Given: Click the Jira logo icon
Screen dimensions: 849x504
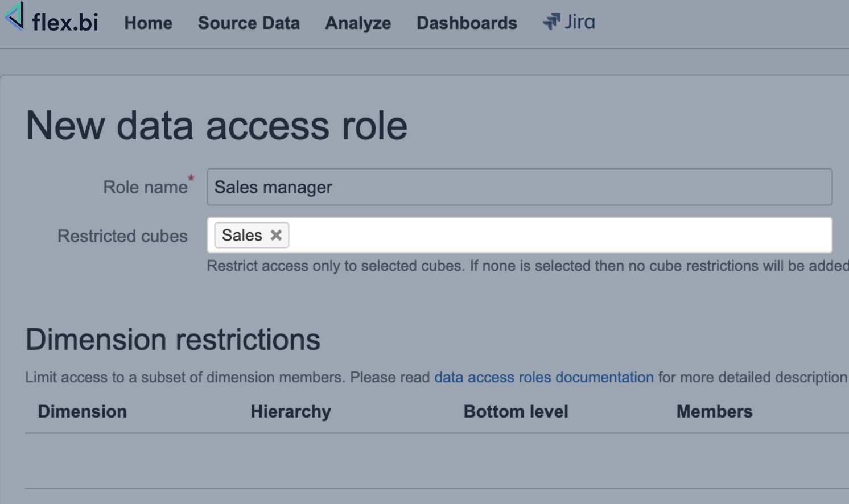Looking at the screenshot, I should (x=551, y=22).
